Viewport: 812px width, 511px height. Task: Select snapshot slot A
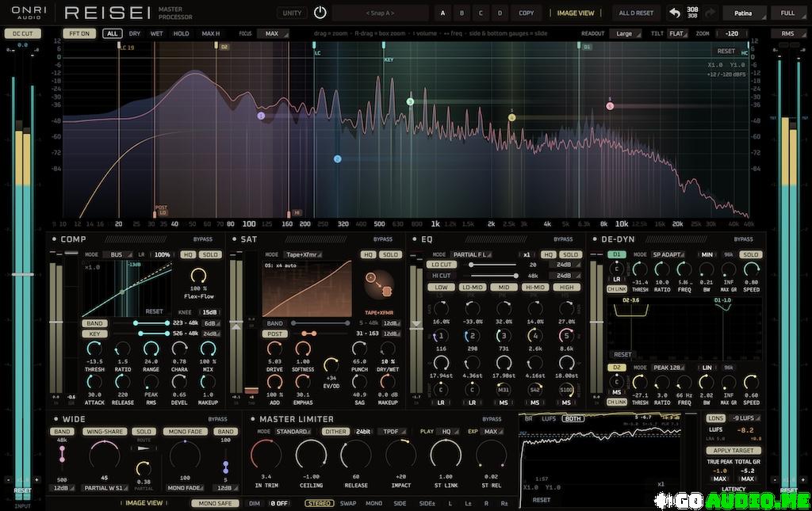442,13
